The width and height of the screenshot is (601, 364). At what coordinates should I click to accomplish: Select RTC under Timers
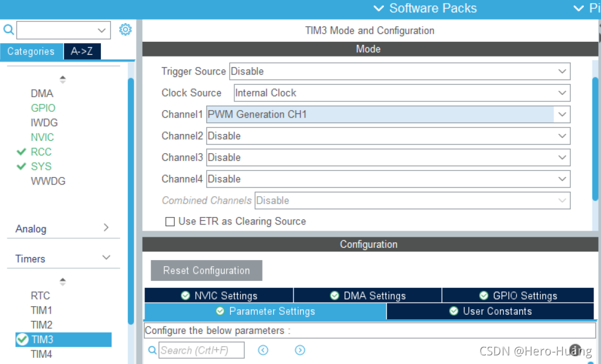coord(40,296)
